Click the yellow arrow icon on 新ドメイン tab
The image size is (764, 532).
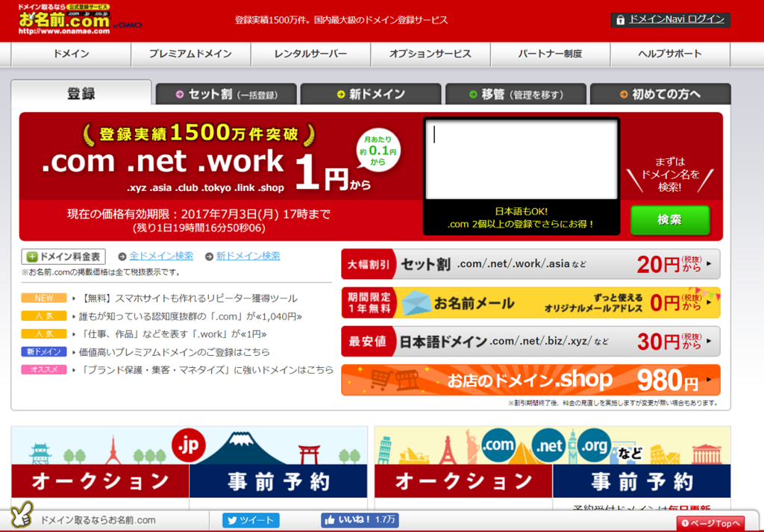coord(341,95)
